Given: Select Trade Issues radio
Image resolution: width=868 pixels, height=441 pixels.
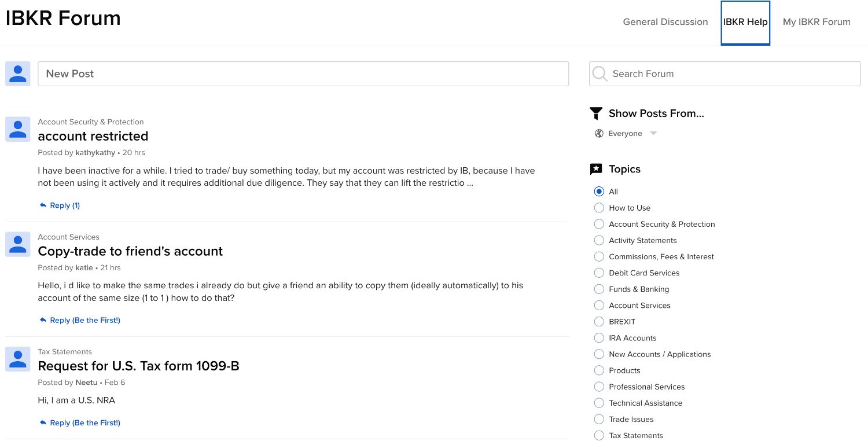Looking at the screenshot, I should coord(599,419).
